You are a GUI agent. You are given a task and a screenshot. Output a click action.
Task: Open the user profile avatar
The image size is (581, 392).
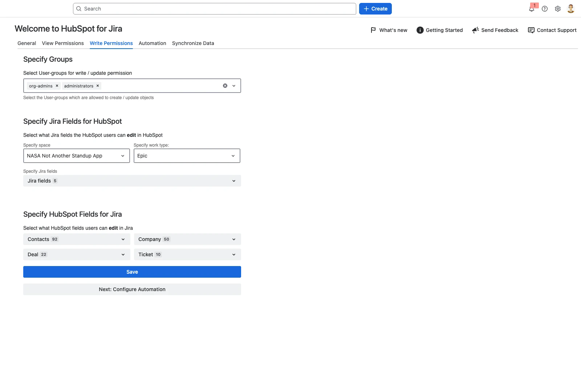(x=571, y=9)
